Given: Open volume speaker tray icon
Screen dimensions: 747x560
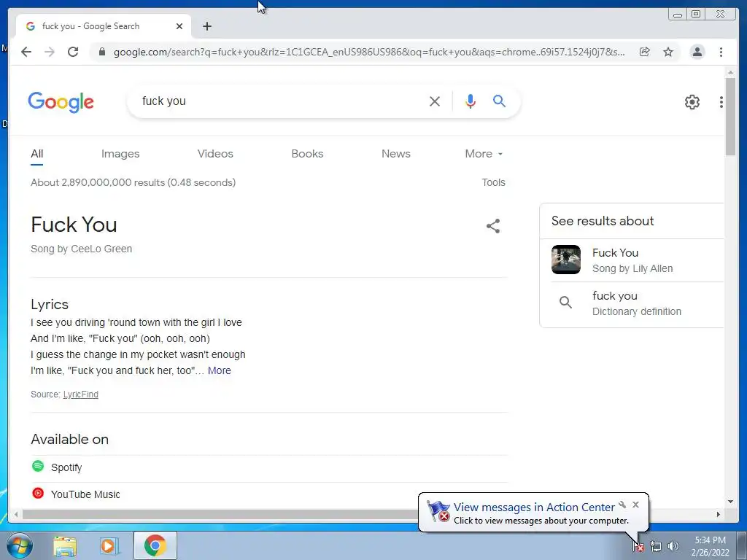Looking at the screenshot, I should [673, 546].
